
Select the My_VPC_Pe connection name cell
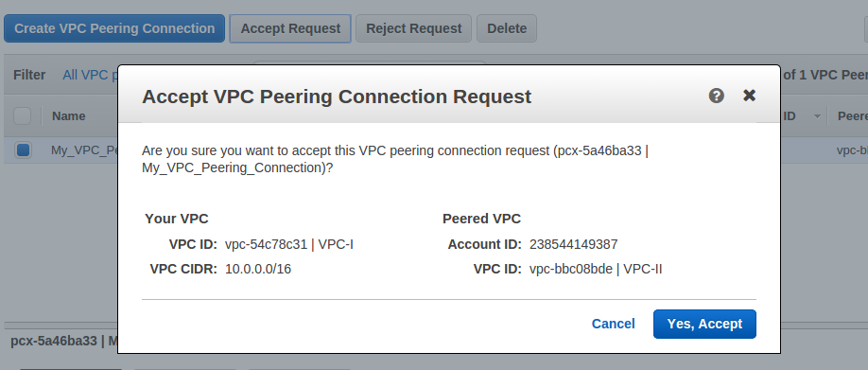click(x=84, y=150)
